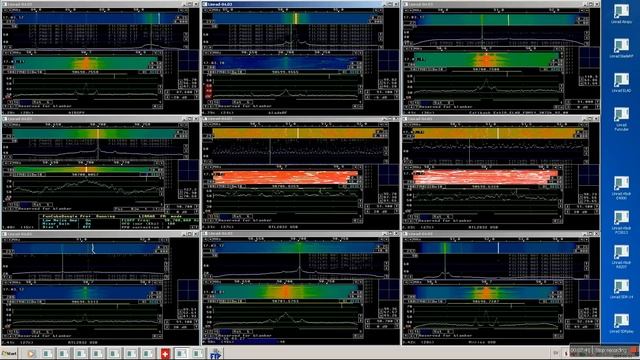Open the FTP icon on the taskbar
The image size is (640, 360).
pos(216,353)
